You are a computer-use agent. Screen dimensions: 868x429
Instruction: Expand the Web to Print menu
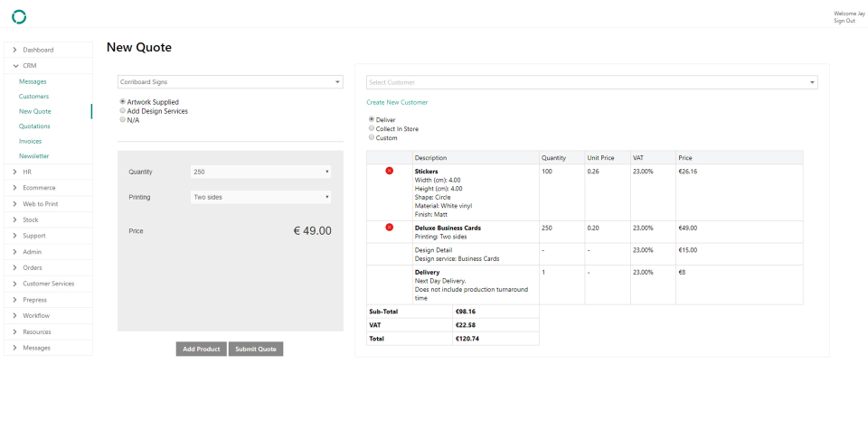pos(48,204)
